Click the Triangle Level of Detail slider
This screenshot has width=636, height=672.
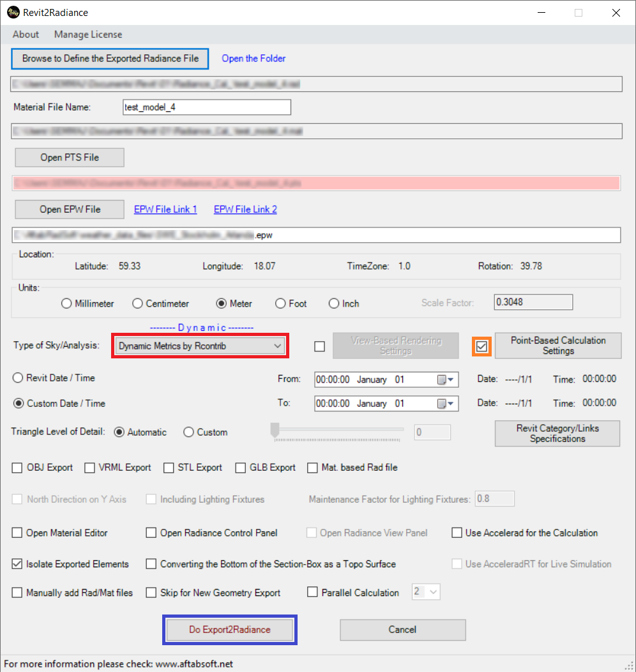pyautogui.click(x=337, y=431)
